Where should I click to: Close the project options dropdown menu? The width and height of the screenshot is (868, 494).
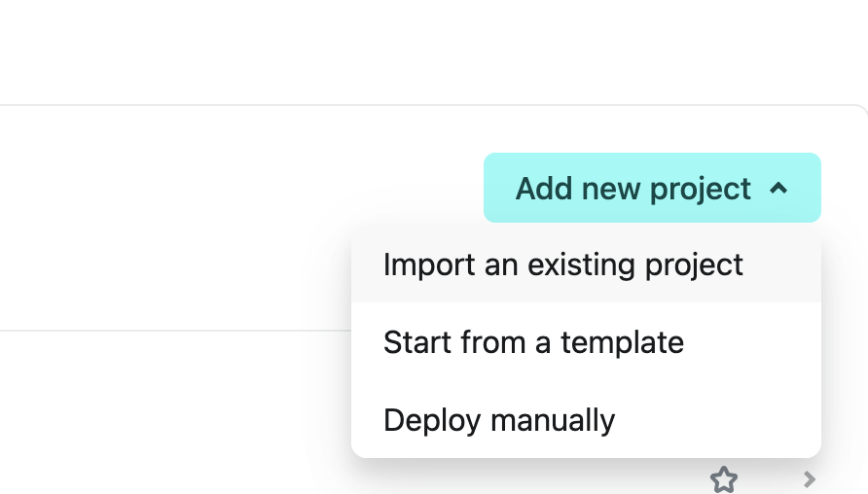pyautogui.click(x=652, y=188)
